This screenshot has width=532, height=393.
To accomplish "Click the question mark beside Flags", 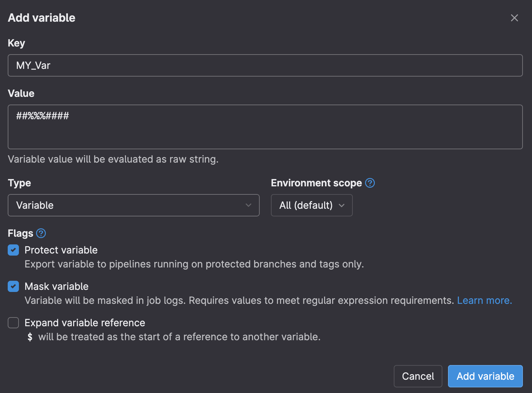I will point(41,233).
